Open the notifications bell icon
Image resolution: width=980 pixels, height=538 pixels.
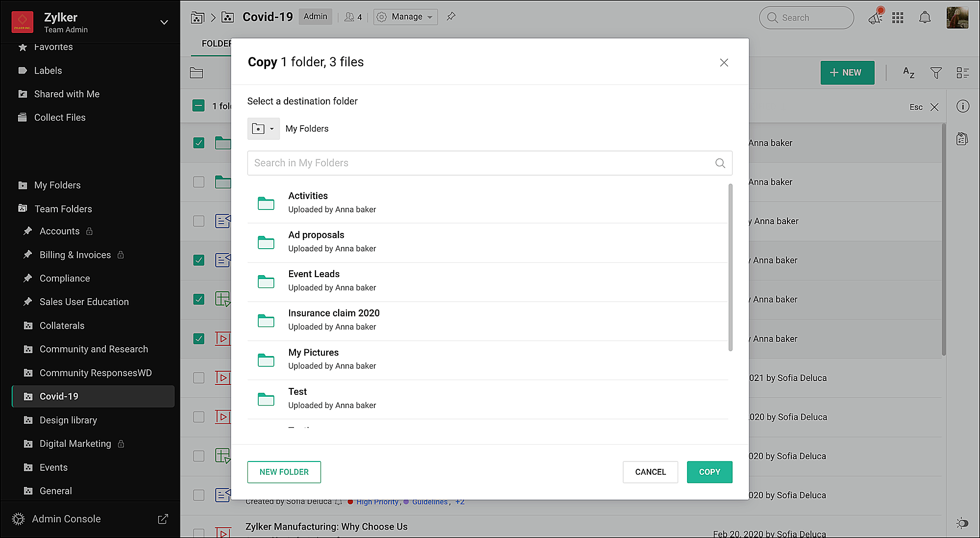coord(925,18)
